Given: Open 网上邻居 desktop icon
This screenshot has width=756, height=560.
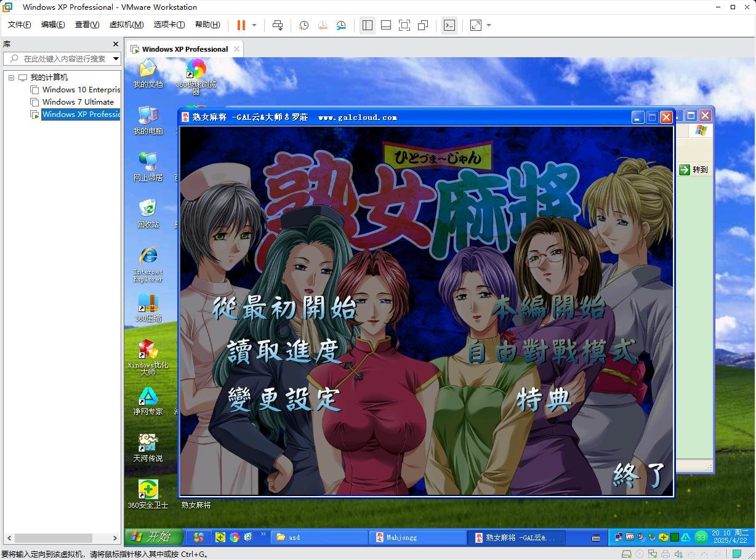Looking at the screenshot, I should point(148,167).
